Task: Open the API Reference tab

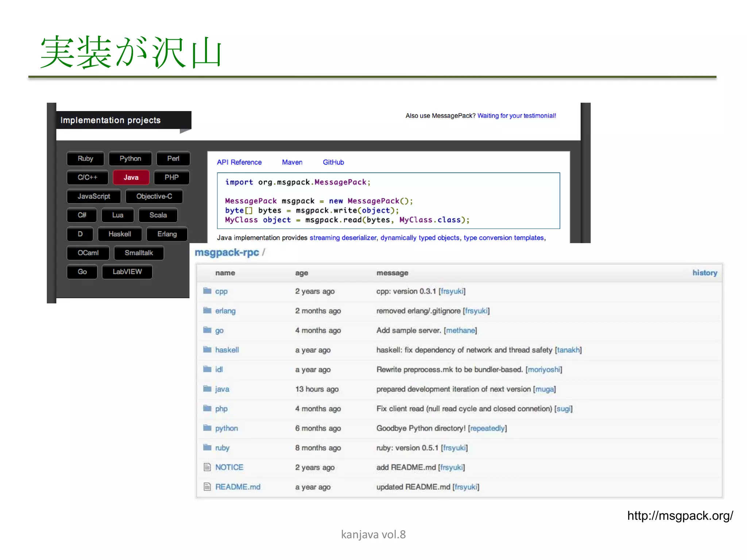Action: point(239,162)
